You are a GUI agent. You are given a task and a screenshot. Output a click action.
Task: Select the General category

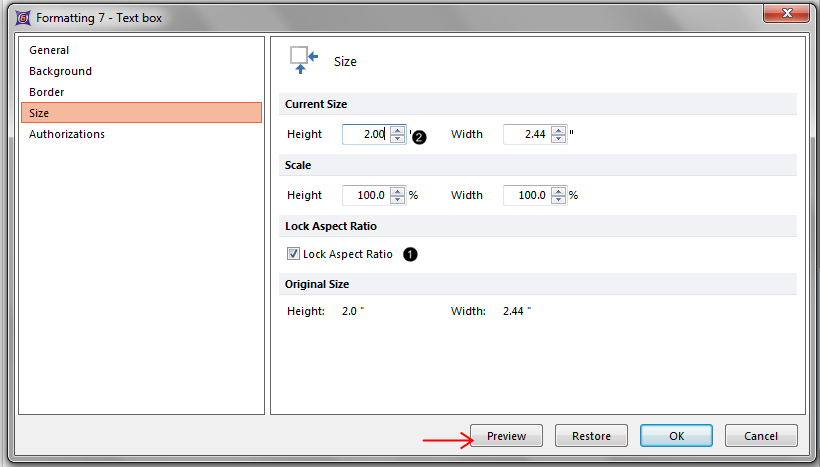tap(49, 50)
